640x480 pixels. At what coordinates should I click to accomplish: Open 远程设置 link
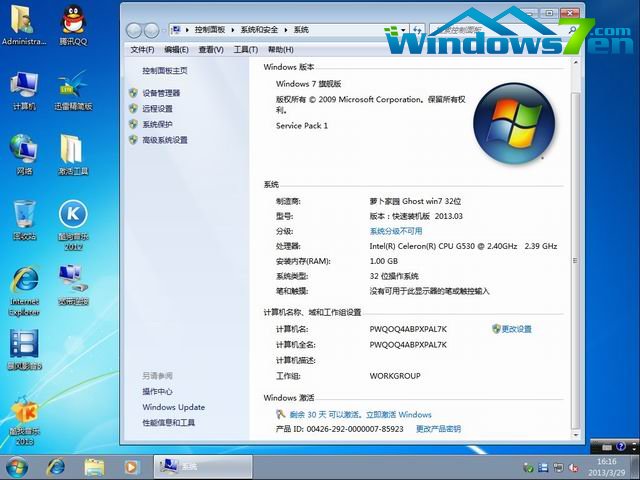pyautogui.click(x=158, y=109)
